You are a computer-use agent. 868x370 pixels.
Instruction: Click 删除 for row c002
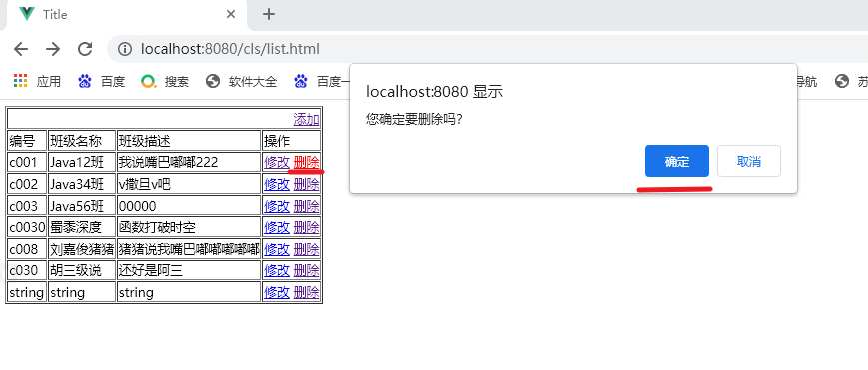click(306, 184)
